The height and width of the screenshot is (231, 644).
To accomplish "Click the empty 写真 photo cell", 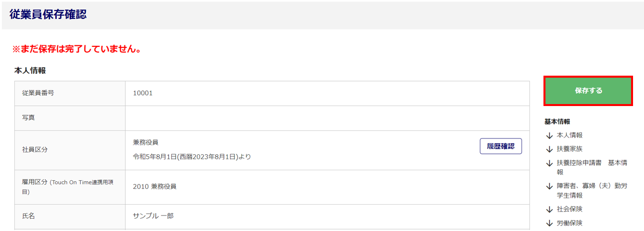I will tap(327, 118).
